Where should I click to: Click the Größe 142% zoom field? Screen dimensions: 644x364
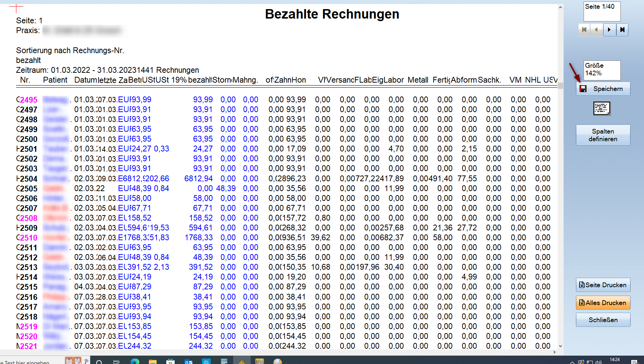click(x=602, y=70)
